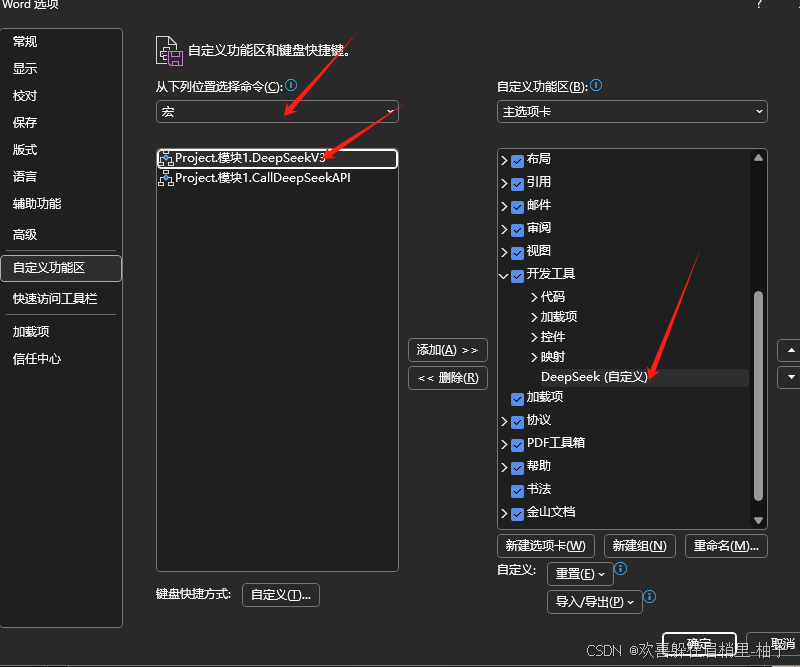Click the help question mark icon
The width and height of the screenshot is (800, 667).
coord(759,4)
